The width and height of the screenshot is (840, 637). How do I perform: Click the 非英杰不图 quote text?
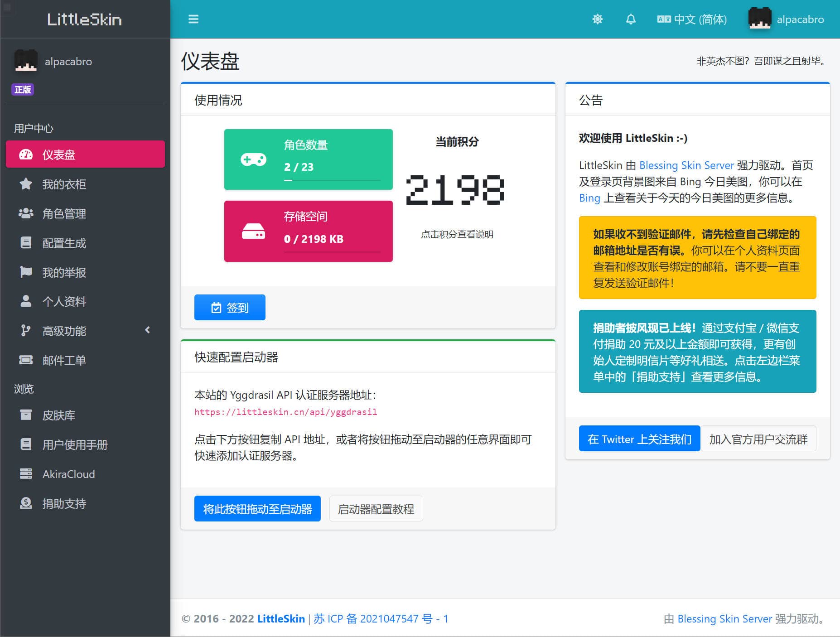click(x=762, y=61)
